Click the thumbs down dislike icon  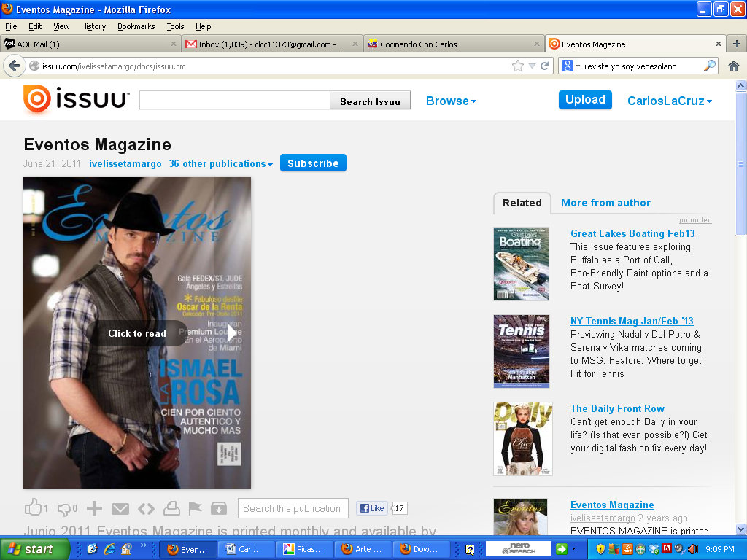64,509
